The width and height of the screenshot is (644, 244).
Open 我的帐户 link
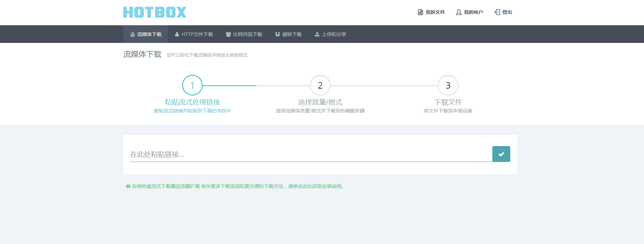473,12
